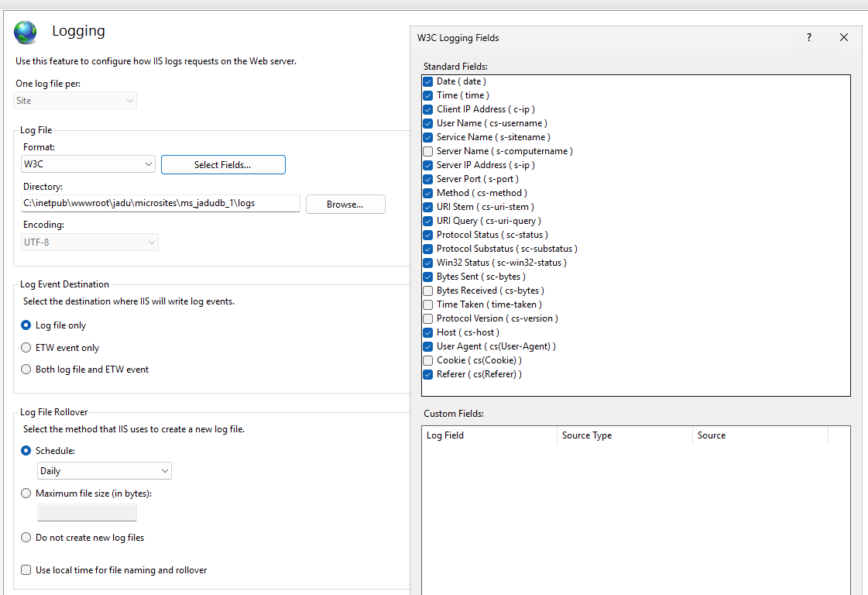
Task: Click the Log Field column header
Action: coord(489,435)
